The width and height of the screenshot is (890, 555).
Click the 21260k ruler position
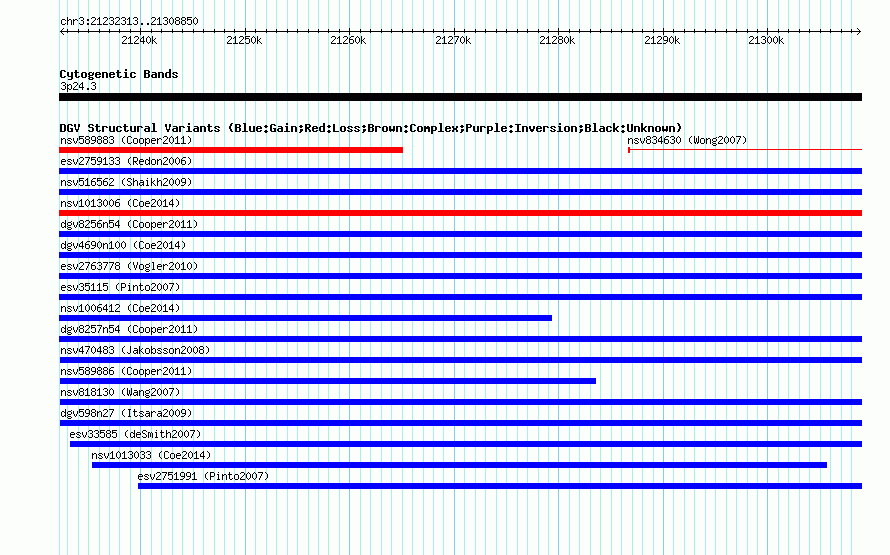[348, 40]
